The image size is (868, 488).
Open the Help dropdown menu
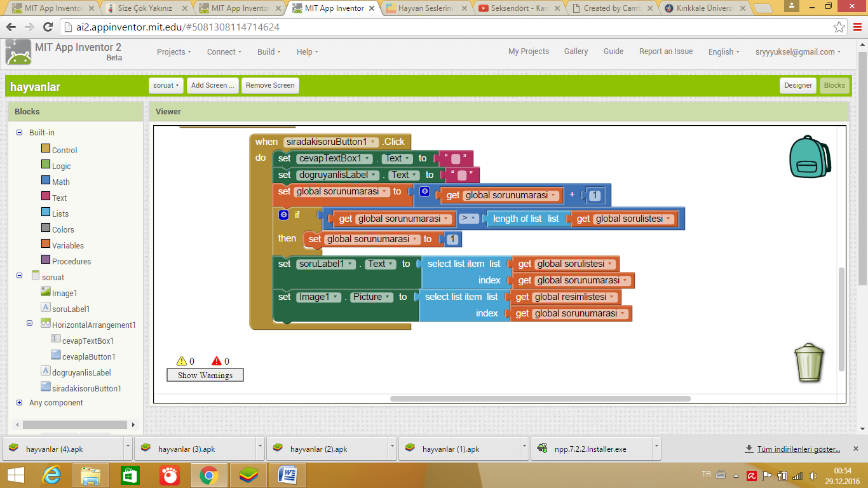tap(308, 52)
